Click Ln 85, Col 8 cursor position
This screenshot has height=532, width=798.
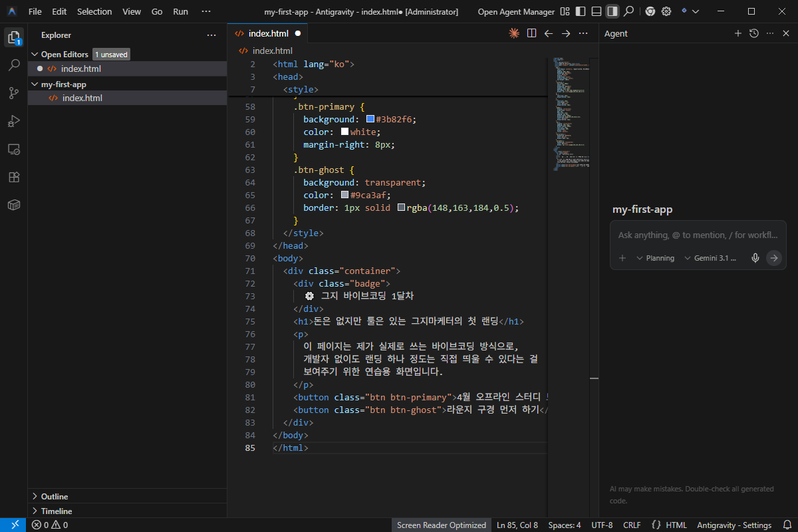click(517, 525)
